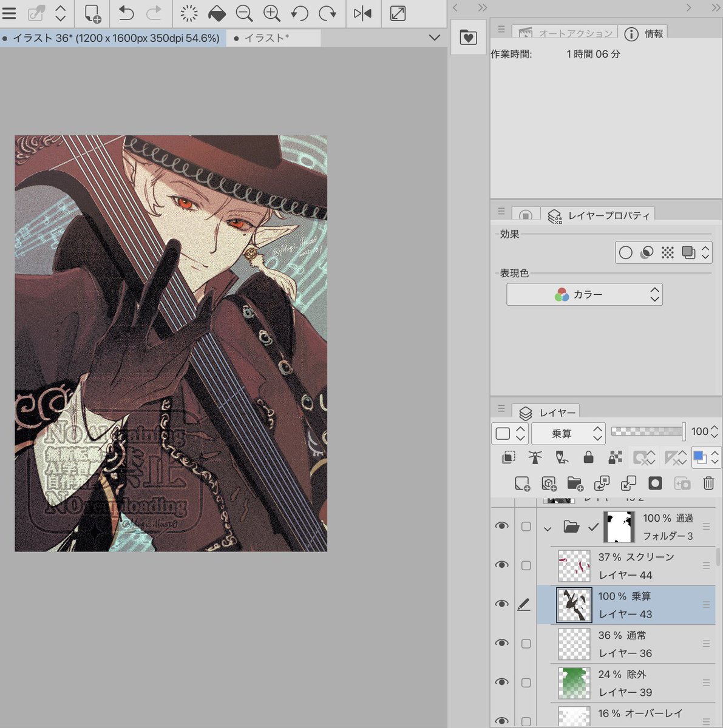723x728 pixels.
Task: Check the selection box beside レイヤー 36
Action: point(526,643)
